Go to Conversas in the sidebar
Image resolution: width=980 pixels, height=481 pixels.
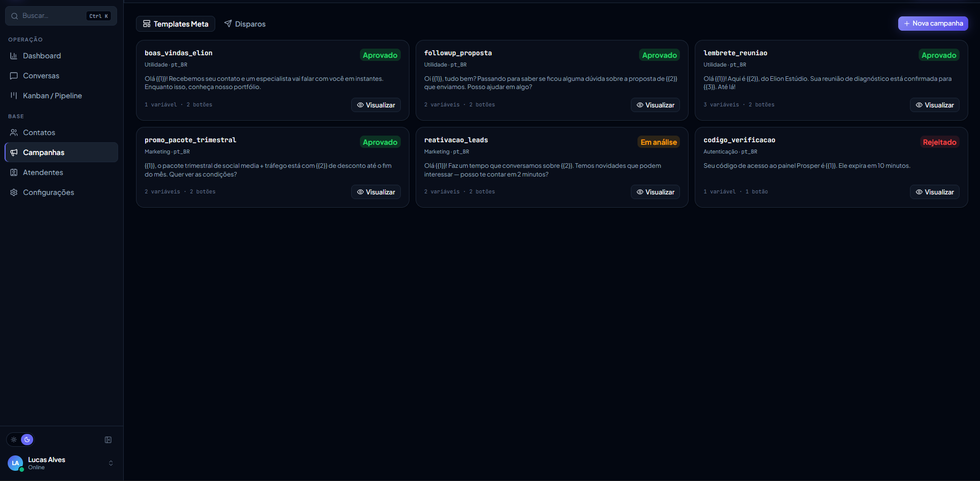(61, 76)
